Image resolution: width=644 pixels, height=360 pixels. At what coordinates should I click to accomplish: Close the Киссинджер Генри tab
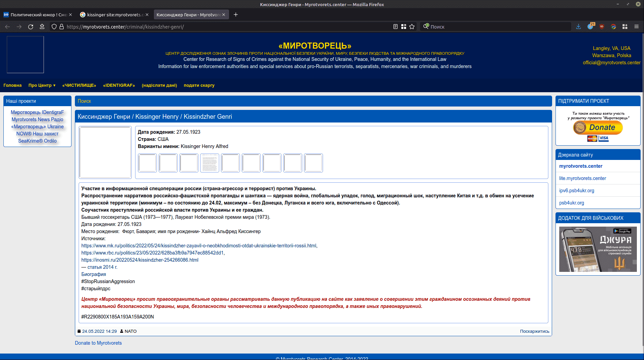224,15
